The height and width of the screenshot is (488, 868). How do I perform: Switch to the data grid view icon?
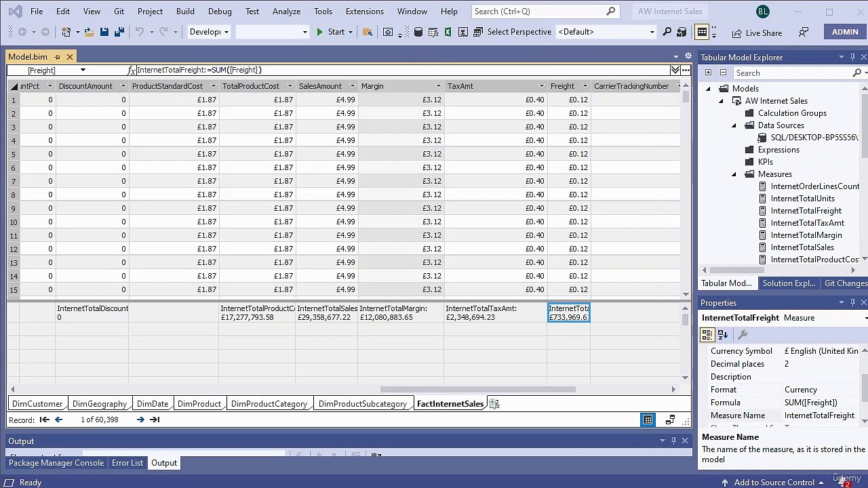pos(648,420)
